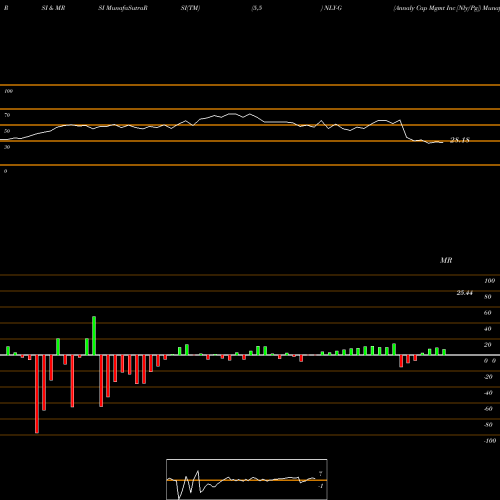Click the -40 label on MR axis
The height and width of the screenshot is (500, 500).
pyautogui.click(x=488, y=393)
